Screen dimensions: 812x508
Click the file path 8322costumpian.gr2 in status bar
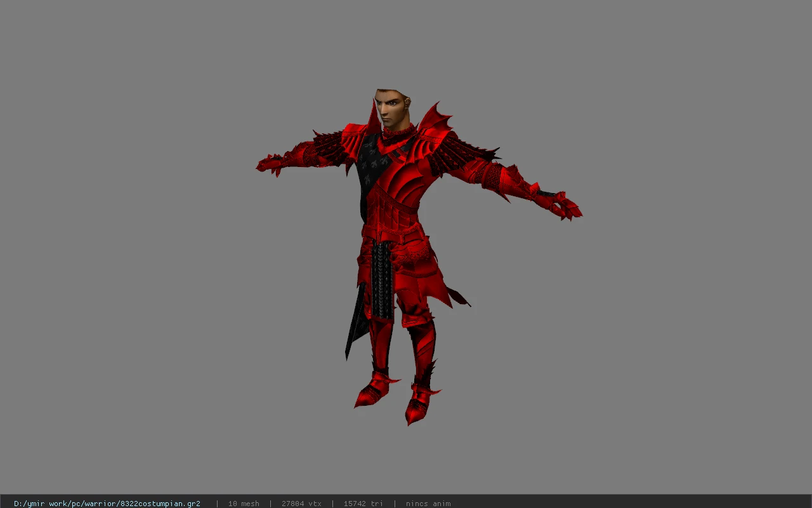(107, 504)
